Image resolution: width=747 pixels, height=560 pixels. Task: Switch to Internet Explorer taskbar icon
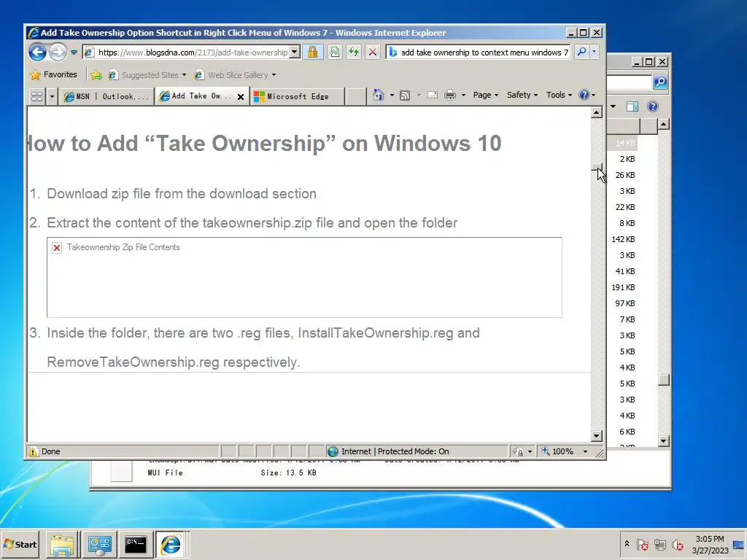(171, 544)
